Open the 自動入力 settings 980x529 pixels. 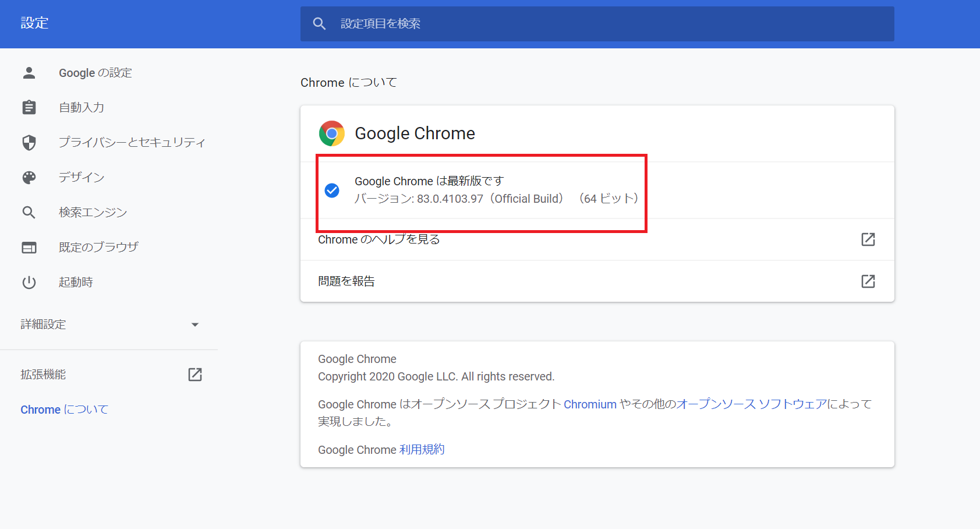[x=82, y=108]
